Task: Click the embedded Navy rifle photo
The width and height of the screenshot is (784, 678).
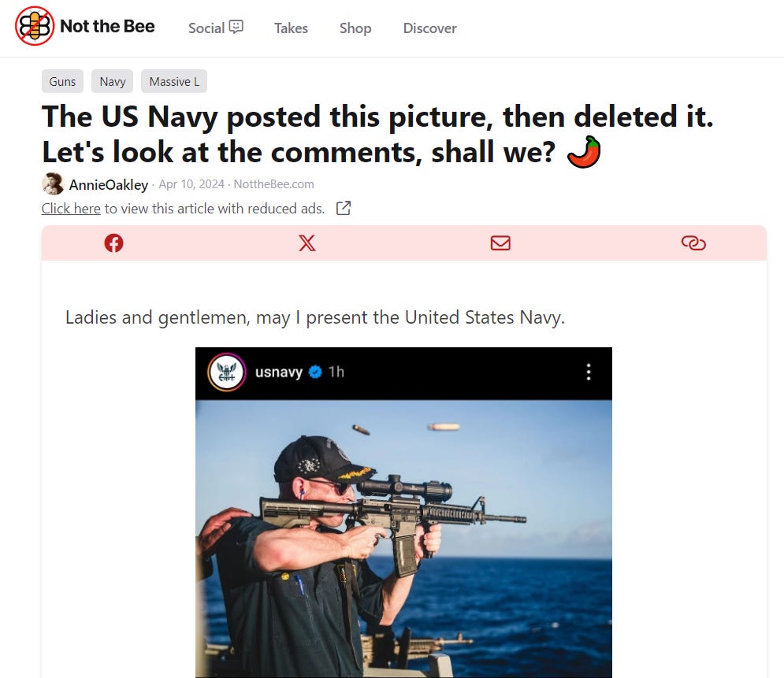Action: coord(403,539)
